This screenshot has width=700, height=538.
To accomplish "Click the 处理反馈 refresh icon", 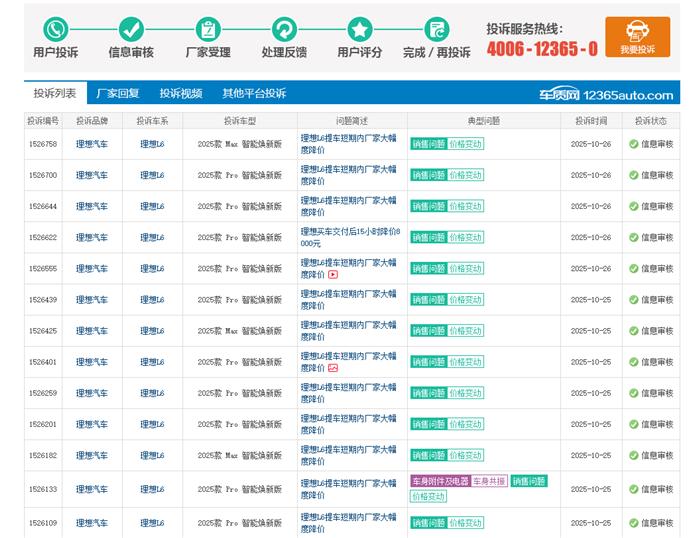I will 284,29.
